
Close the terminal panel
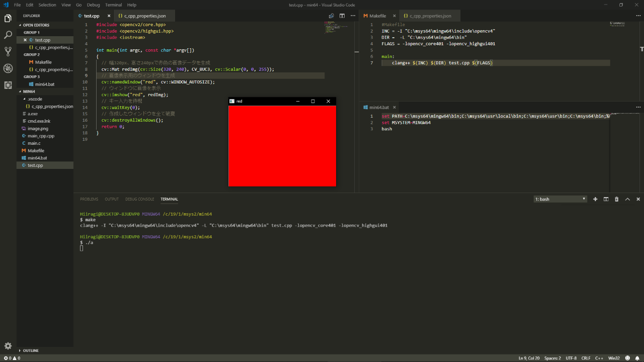tap(638, 199)
